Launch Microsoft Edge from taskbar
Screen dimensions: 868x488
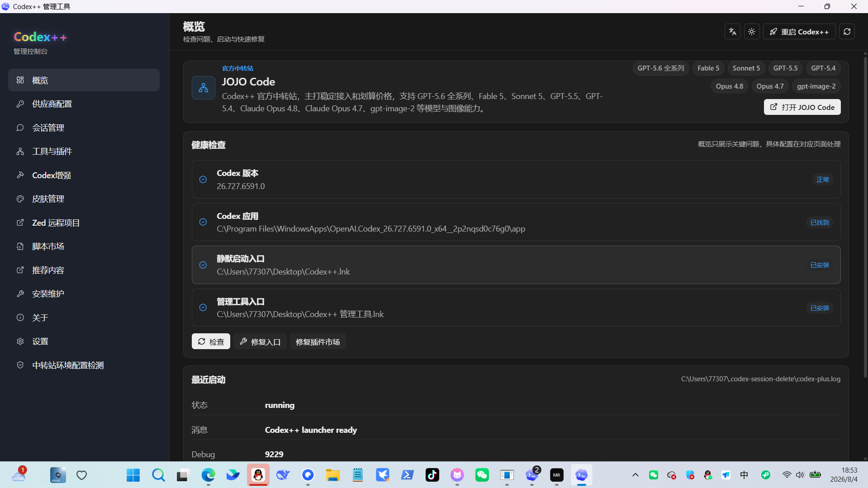point(208,475)
